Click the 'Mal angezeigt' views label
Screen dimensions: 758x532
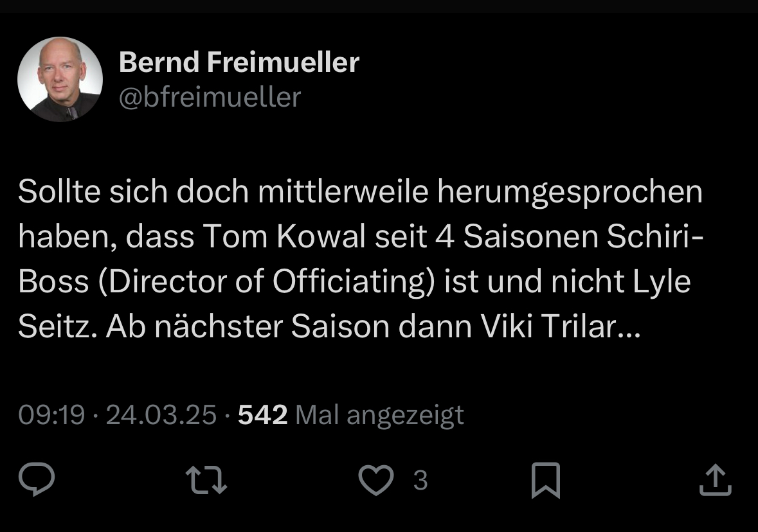pyautogui.click(x=379, y=415)
